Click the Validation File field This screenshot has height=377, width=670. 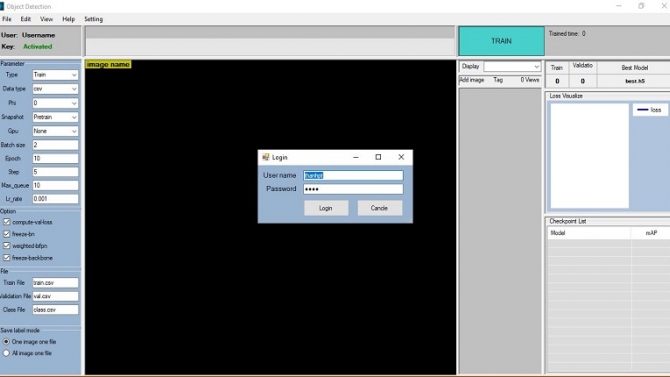[55, 296]
